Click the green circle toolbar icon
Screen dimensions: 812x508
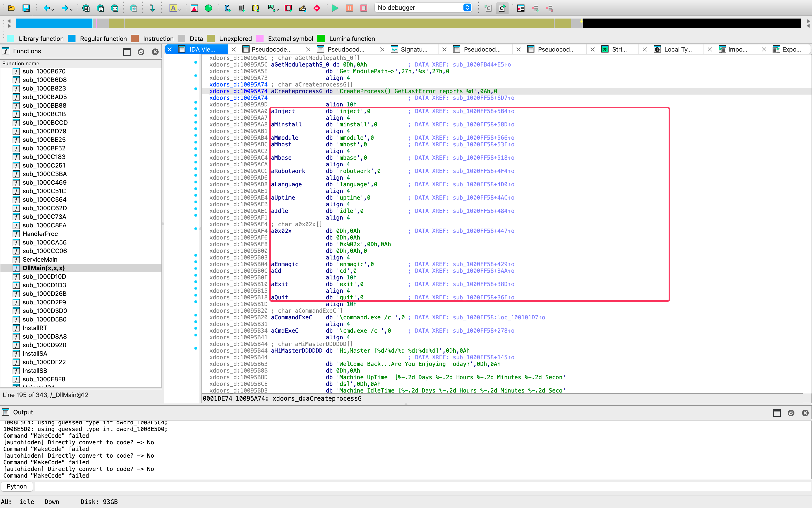[208, 8]
